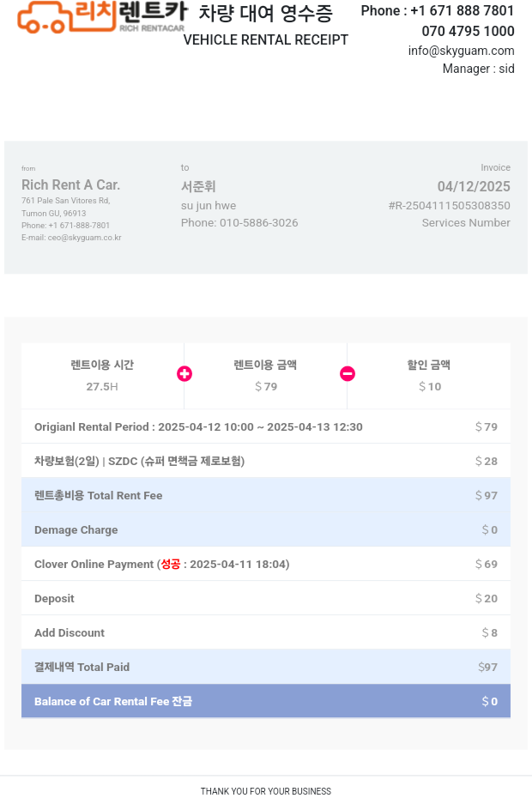Image resolution: width=532 pixels, height=798 pixels.
Task: Click the pink plus circle icon
Action: coord(184,374)
